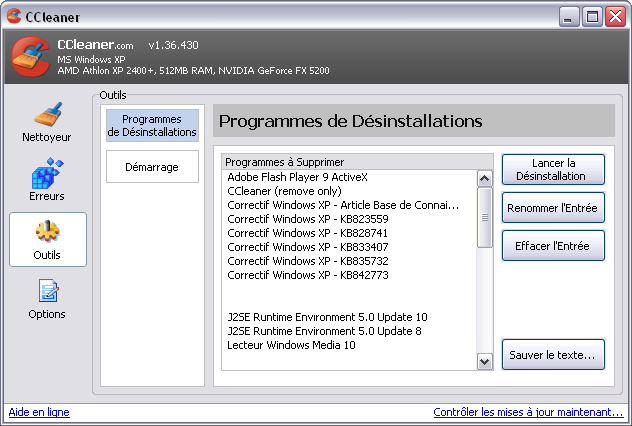Select Correctif Windows XP - KB835732

(x=308, y=261)
